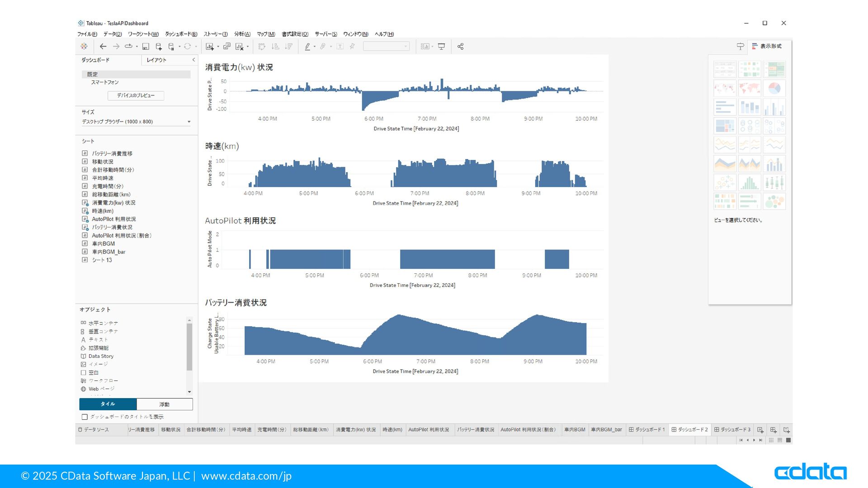Open the dashboard size dropdown
The image size is (868, 488).
click(x=189, y=122)
